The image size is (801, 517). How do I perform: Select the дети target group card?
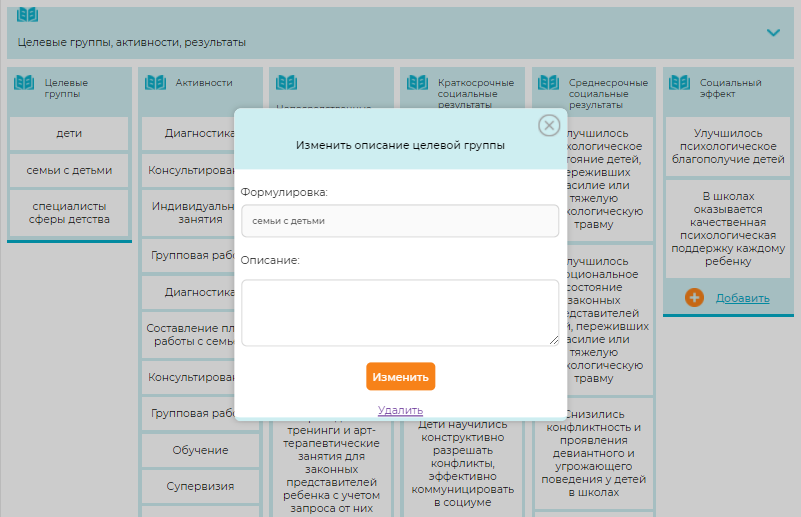(70, 133)
